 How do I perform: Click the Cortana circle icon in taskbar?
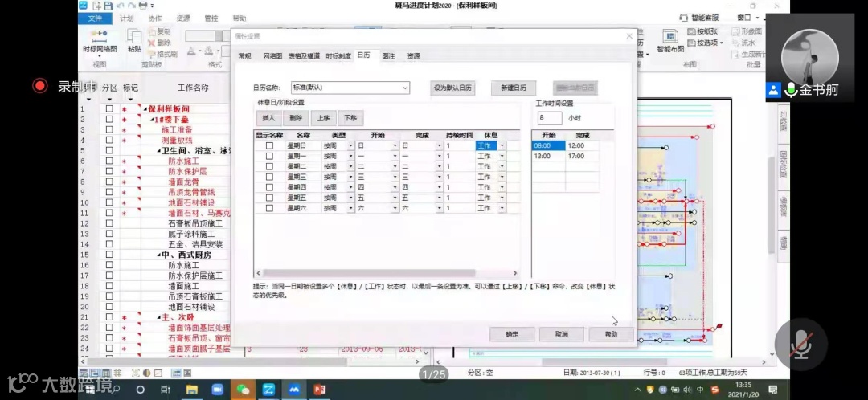pyautogui.click(x=140, y=390)
